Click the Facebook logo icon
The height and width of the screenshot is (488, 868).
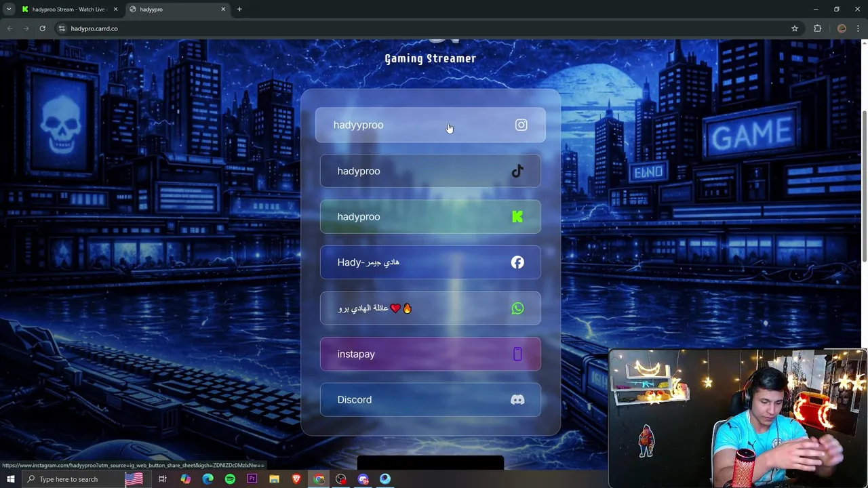tap(517, 262)
